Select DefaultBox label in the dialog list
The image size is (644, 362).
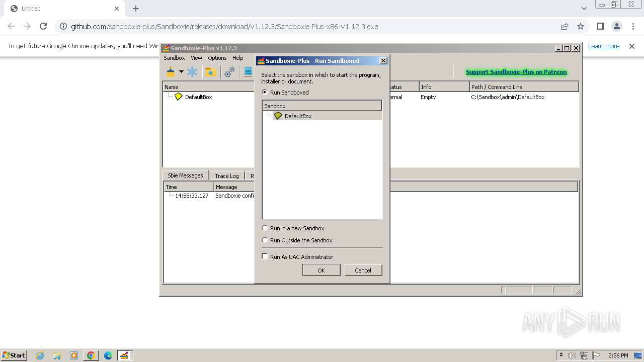click(x=298, y=116)
